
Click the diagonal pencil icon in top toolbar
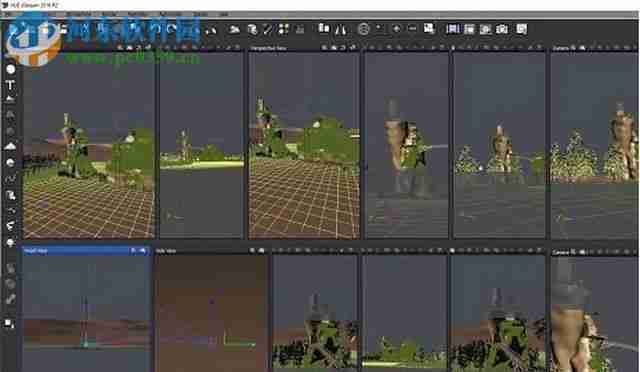coord(268,29)
